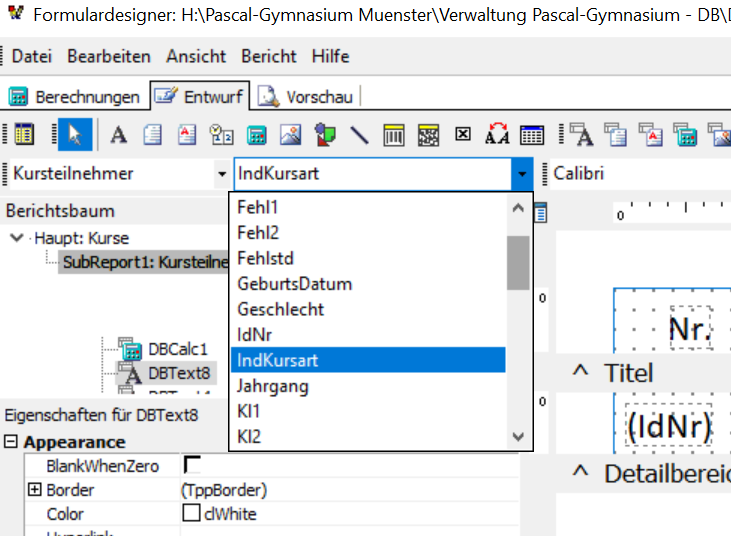Choose Fehlstd from the field list
This screenshot has height=536, width=731.
pyautogui.click(x=368, y=258)
